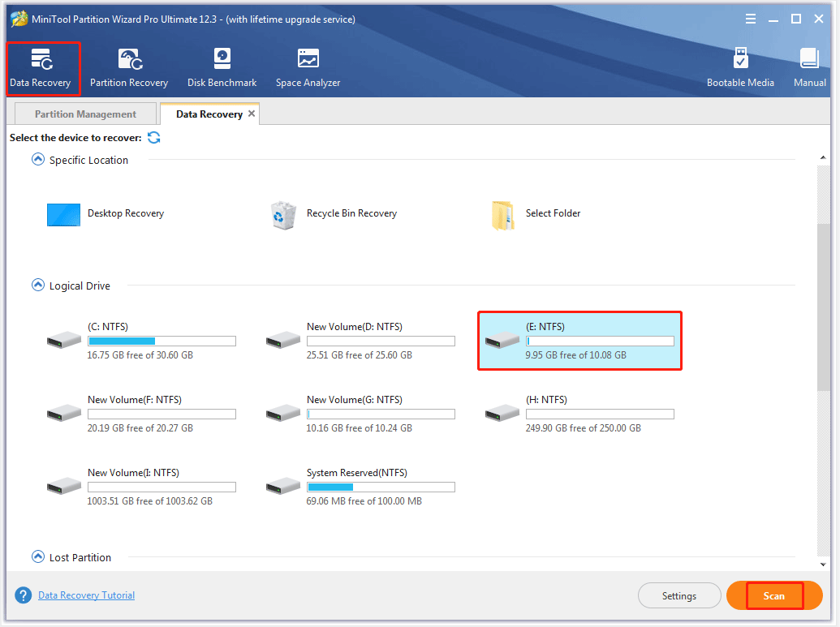Click the 'Desktop Recovery' label

(126, 213)
